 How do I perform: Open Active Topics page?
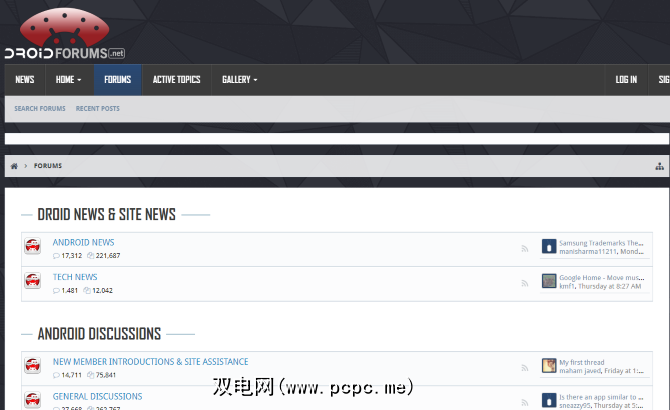pyautogui.click(x=176, y=80)
